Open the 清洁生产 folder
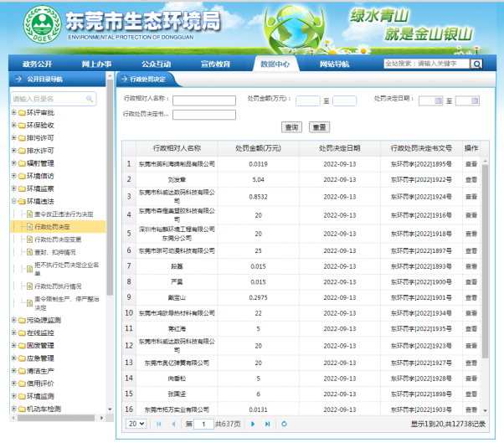Viewport: 504px width, 443px height. 40,371
